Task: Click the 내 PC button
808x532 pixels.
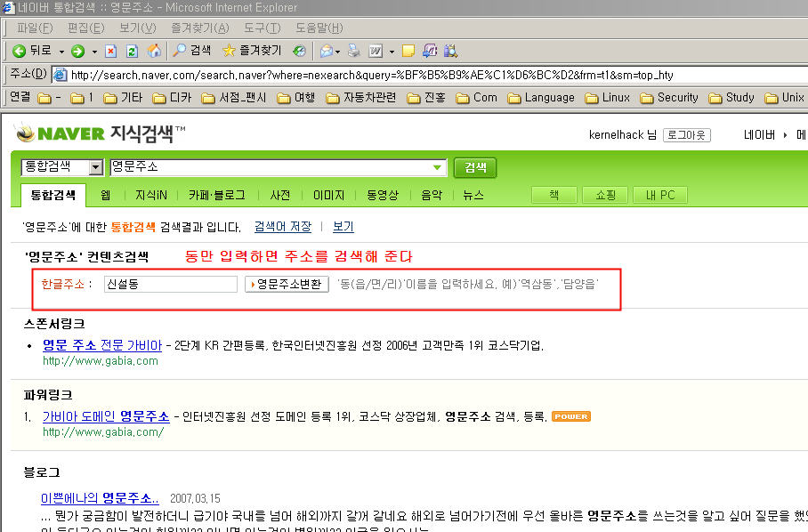Action: tap(660, 195)
